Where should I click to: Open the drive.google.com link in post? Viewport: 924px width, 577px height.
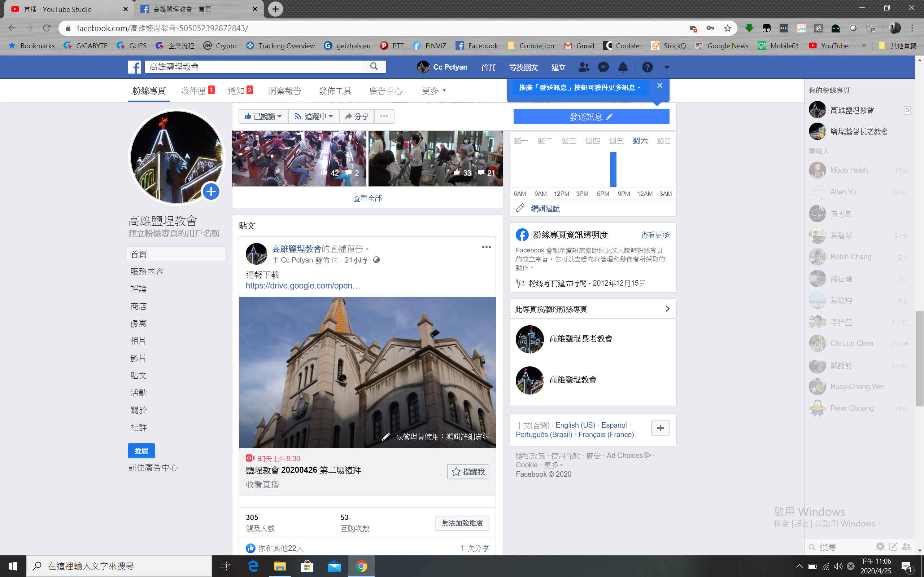click(x=303, y=286)
